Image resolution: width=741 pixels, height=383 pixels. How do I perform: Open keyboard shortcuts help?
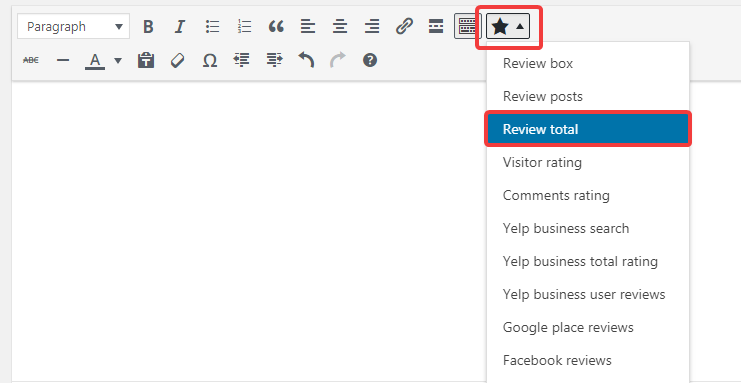370,61
